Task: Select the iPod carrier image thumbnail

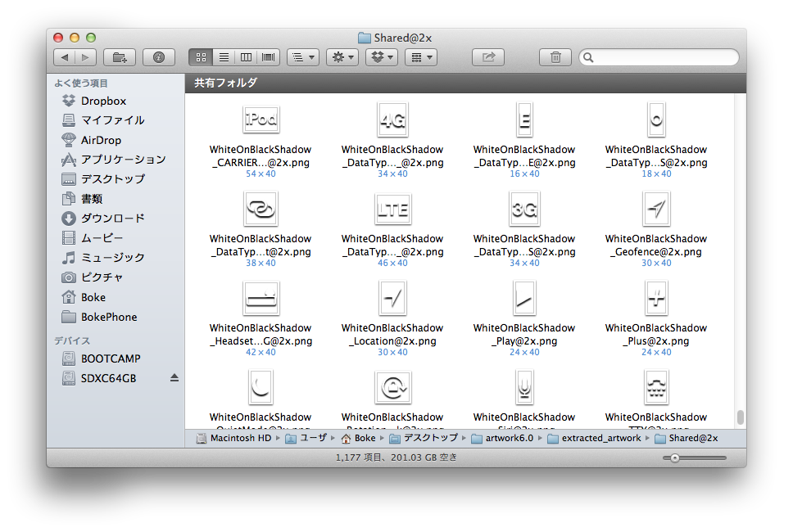Action: pos(261,119)
